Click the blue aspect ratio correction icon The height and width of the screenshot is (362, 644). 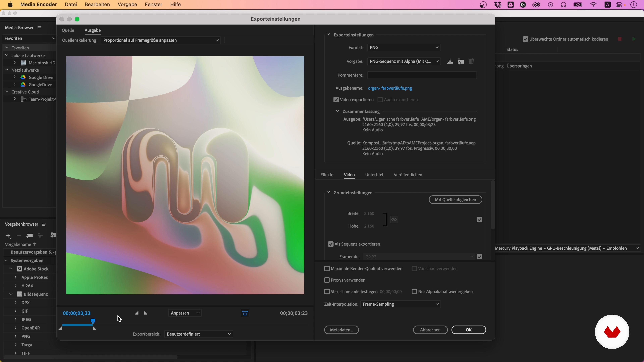click(x=245, y=313)
